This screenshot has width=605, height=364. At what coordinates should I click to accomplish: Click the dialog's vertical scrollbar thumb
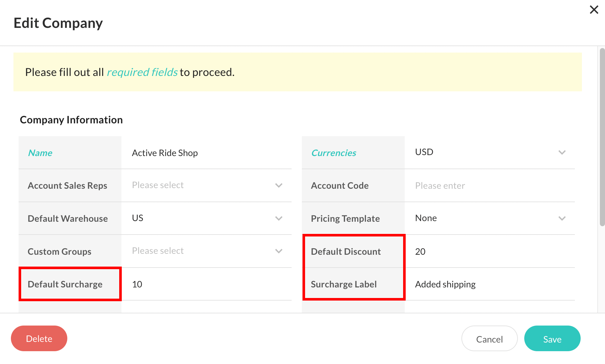(602, 137)
